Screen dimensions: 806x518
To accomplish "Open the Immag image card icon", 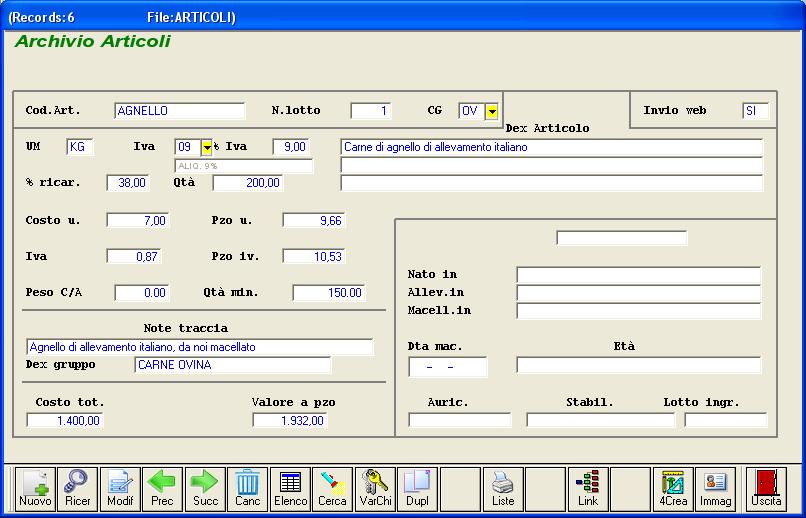I will (x=716, y=489).
